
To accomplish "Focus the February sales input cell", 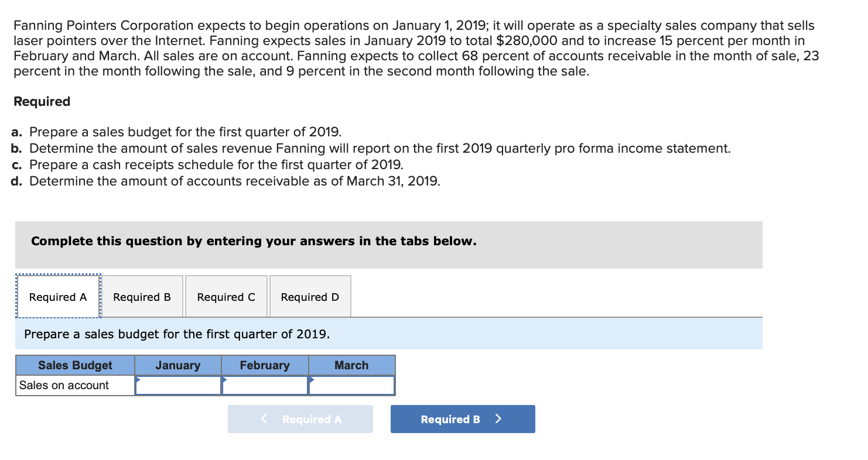I will [265, 386].
